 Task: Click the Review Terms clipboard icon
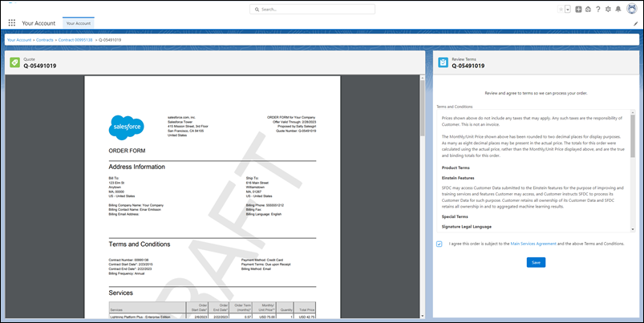(443, 63)
